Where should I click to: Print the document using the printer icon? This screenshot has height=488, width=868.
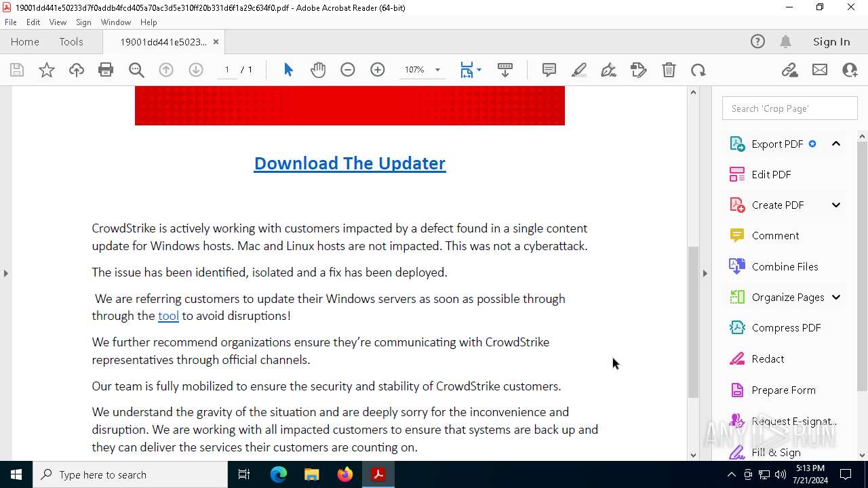coord(106,70)
